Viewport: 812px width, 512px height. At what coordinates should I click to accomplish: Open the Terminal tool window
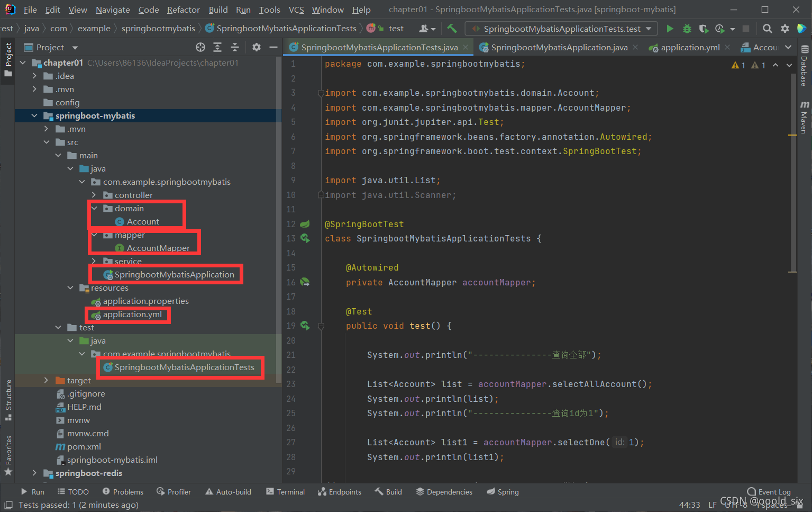click(x=286, y=492)
